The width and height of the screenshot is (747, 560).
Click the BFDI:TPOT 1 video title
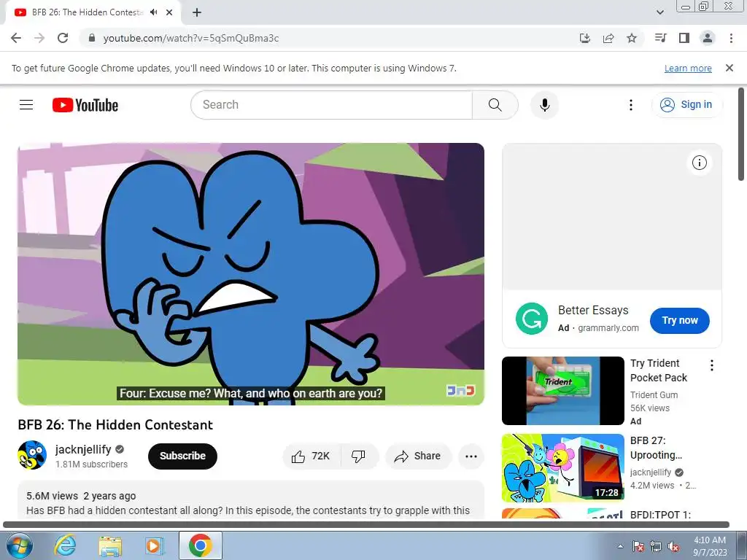(x=660, y=514)
